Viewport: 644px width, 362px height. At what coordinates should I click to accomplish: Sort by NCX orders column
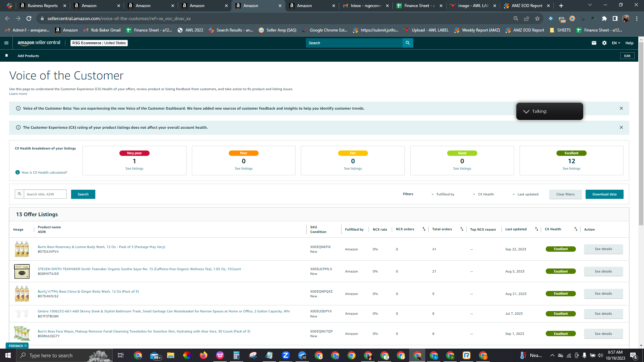pyautogui.click(x=424, y=229)
